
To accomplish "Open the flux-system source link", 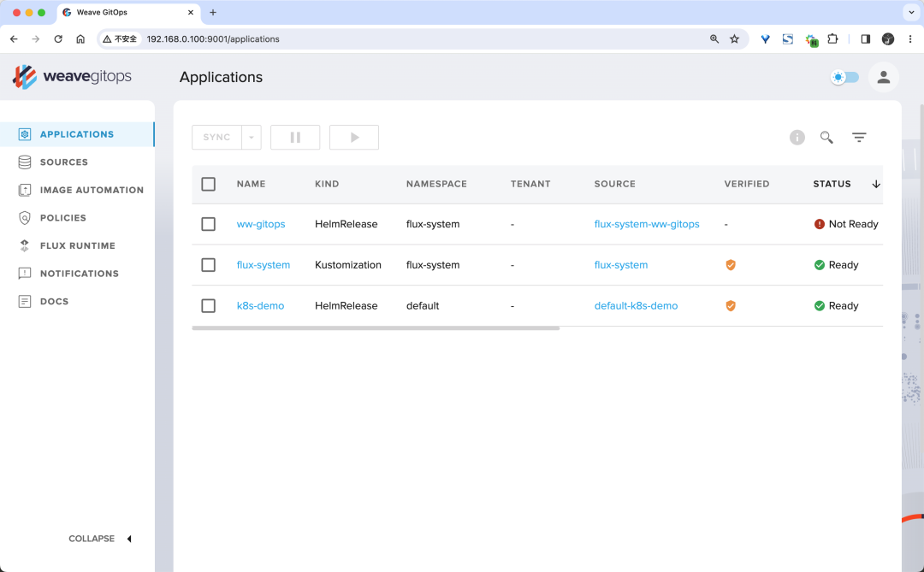I will pos(621,265).
